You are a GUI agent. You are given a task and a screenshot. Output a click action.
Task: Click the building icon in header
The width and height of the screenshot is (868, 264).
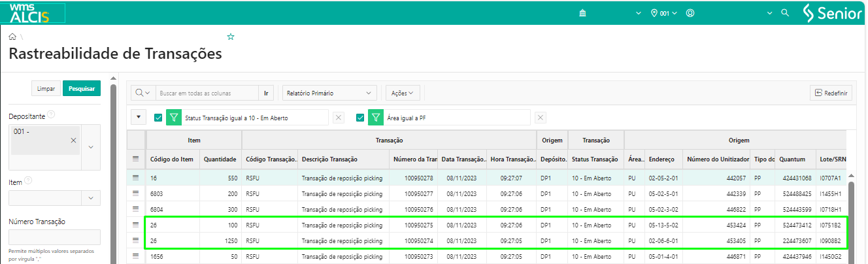click(x=583, y=13)
